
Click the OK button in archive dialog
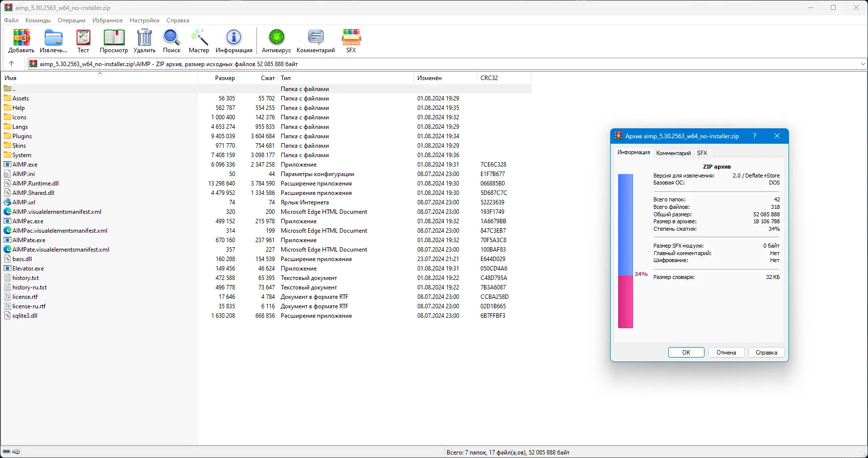click(x=686, y=353)
